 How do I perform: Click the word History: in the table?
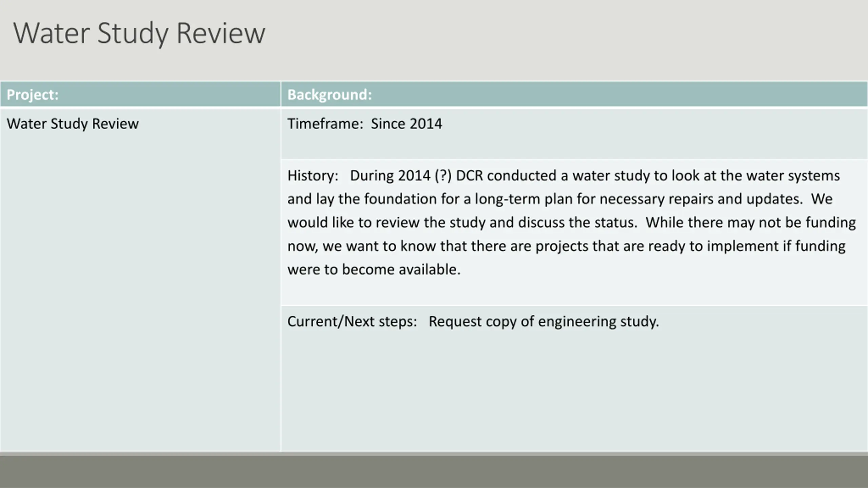pyautogui.click(x=313, y=176)
